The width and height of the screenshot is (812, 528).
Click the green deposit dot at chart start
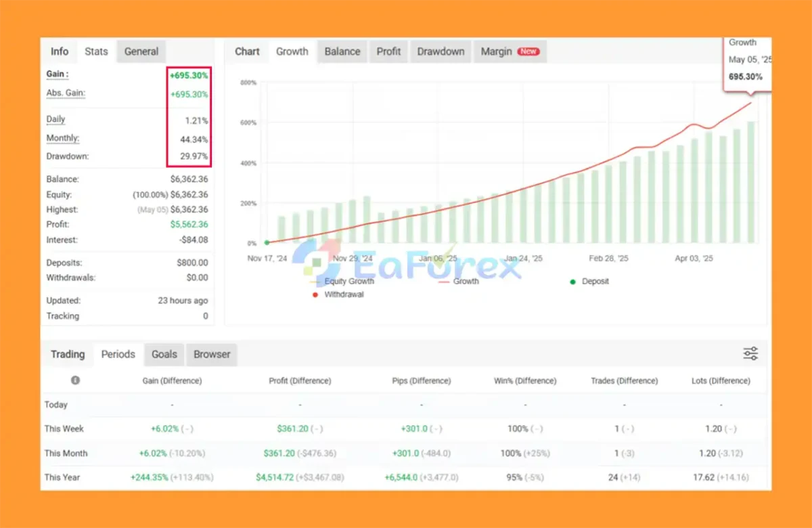click(267, 242)
